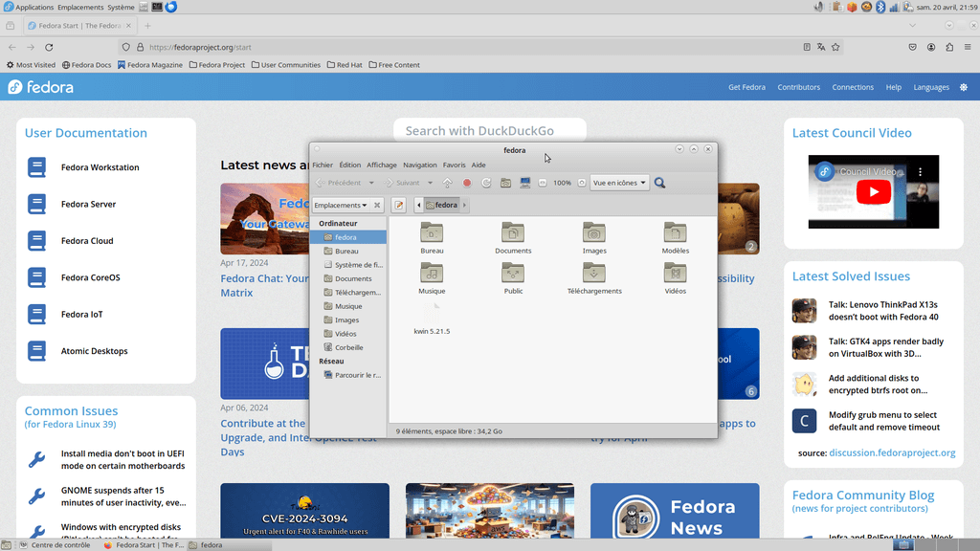Click the translate page icon in address bar
980x551 pixels.
coord(821,47)
